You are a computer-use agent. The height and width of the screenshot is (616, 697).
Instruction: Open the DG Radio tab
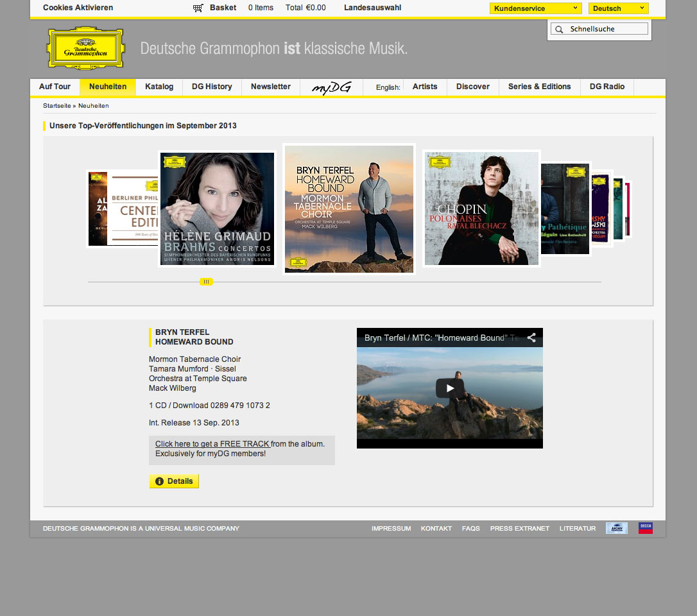(607, 87)
